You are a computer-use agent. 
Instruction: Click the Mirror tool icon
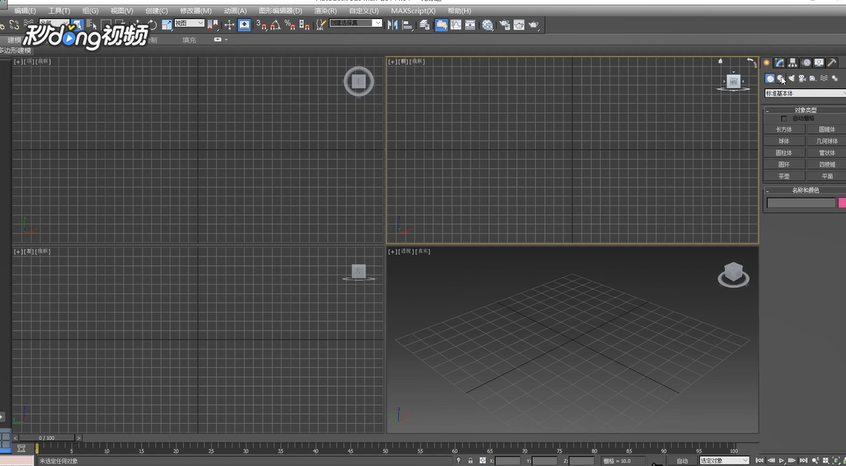[393, 25]
